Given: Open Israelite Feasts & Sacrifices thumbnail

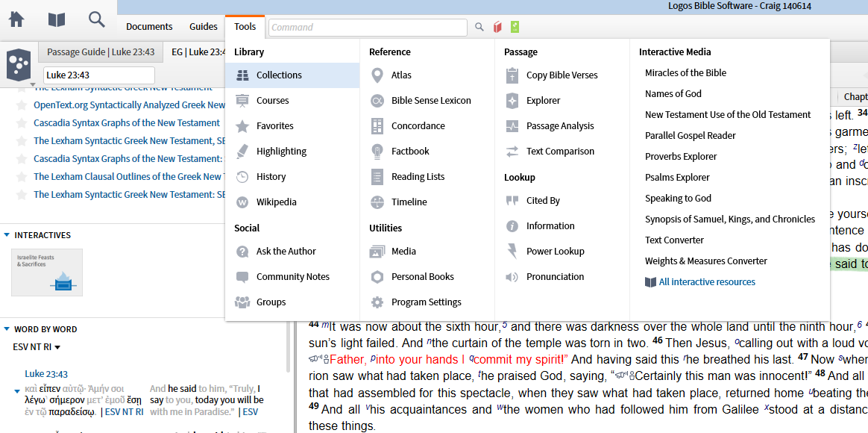Looking at the screenshot, I should [x=47, y=272].
